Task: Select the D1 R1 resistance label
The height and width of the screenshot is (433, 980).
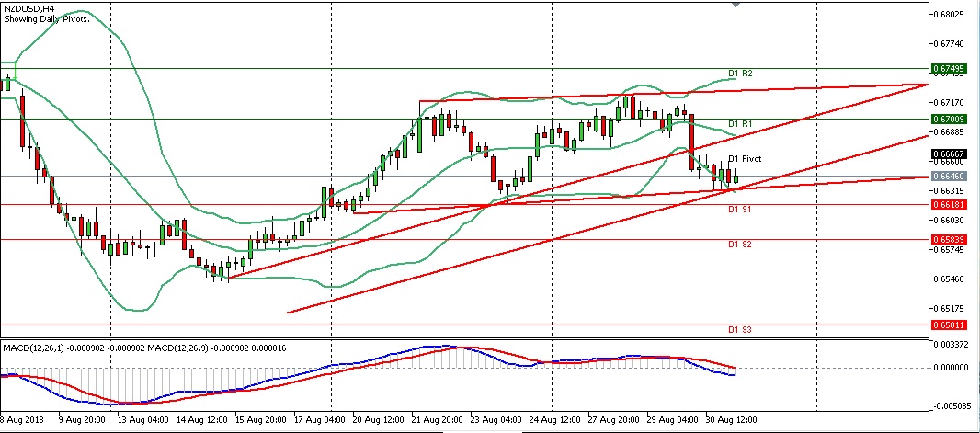Action: (x=740, y=123)
